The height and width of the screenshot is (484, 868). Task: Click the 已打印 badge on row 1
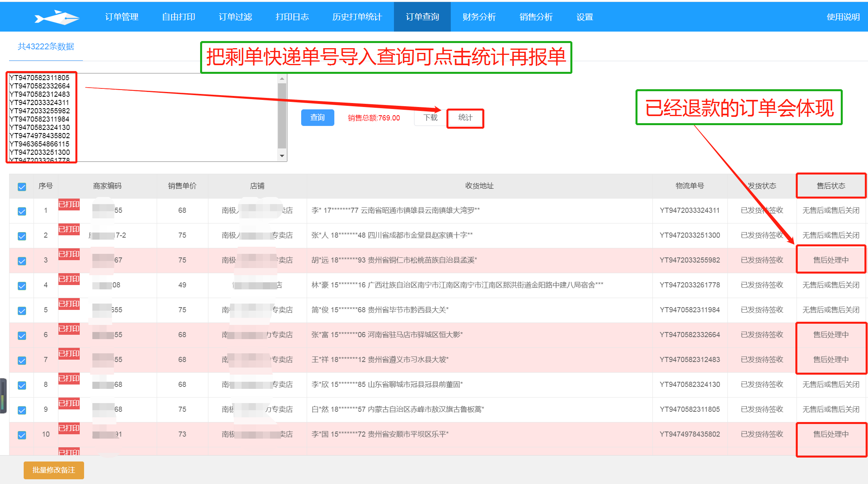69,204
